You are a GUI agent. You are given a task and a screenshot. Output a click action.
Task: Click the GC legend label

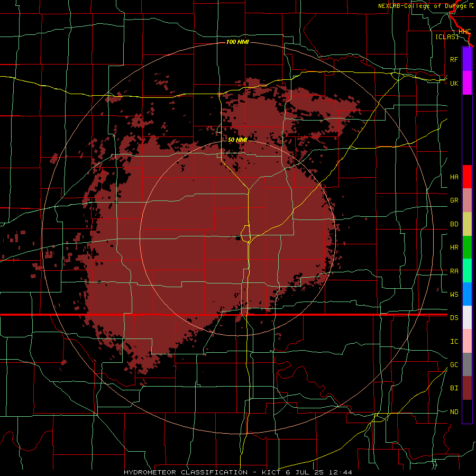point(454,365)
